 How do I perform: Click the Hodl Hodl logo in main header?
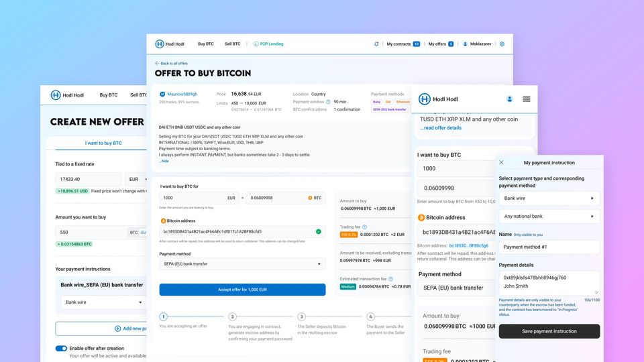click(170, 44)
